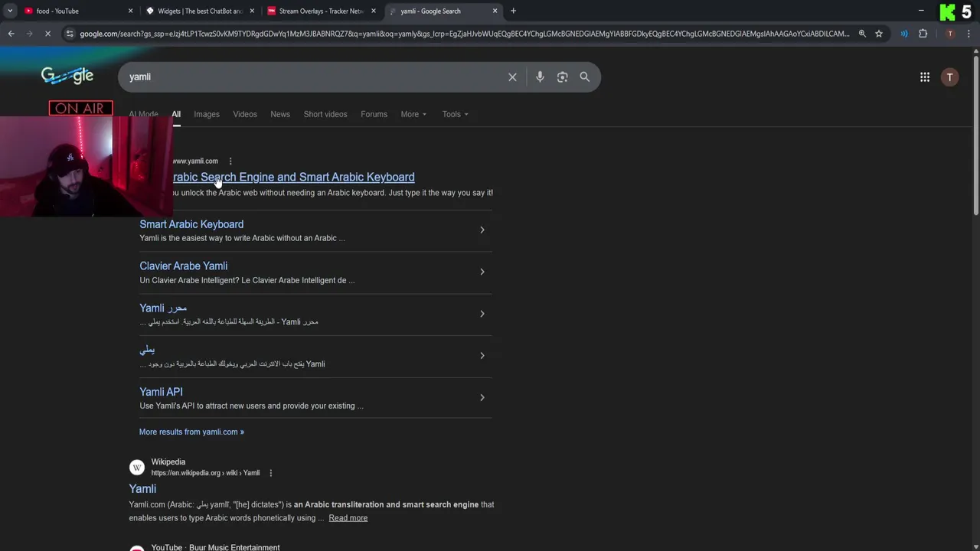Open the يملي sitelink

(147, 350)
